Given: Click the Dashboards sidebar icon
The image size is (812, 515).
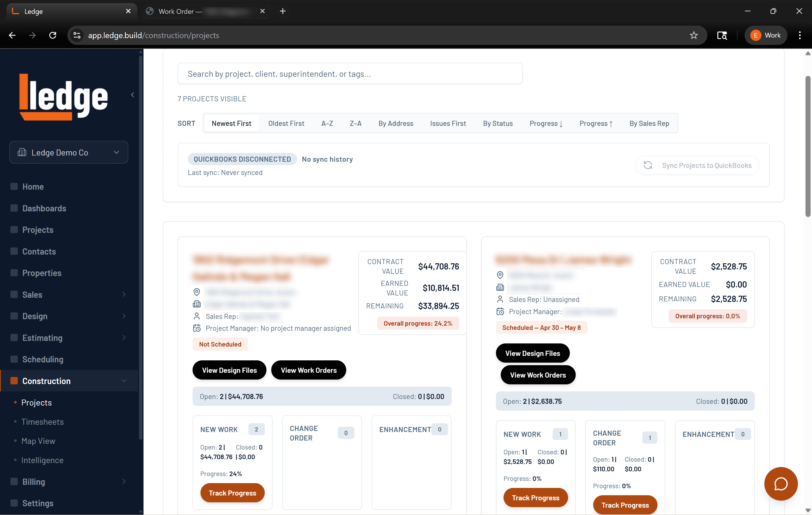Looking at the screenshot, I should tap(14, 208).
